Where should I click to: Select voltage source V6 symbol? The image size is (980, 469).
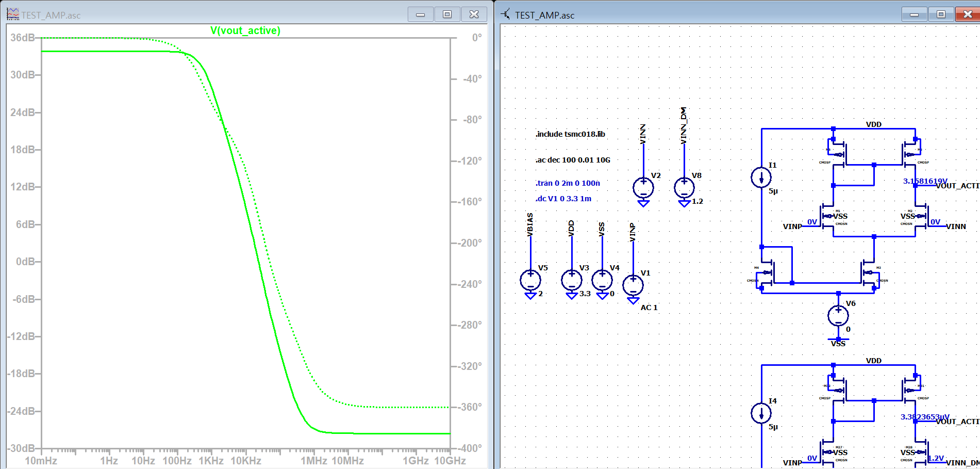click(838, 316)
